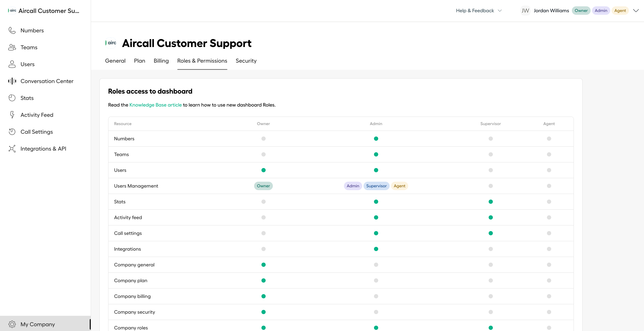Open Numbers via the phone icon
Image resolution: width=644 pixels, height=331 pixels.
coord(12,31)
